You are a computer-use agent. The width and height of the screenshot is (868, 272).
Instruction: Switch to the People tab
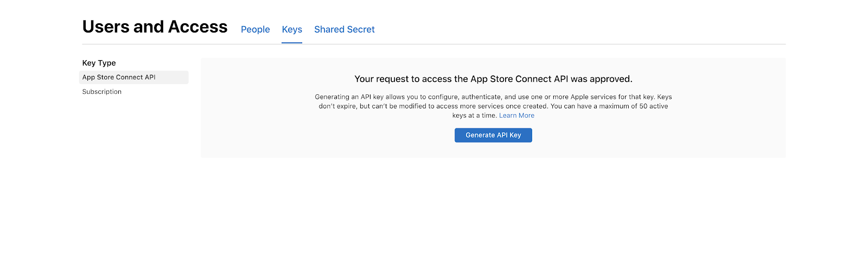click(255, 30)
